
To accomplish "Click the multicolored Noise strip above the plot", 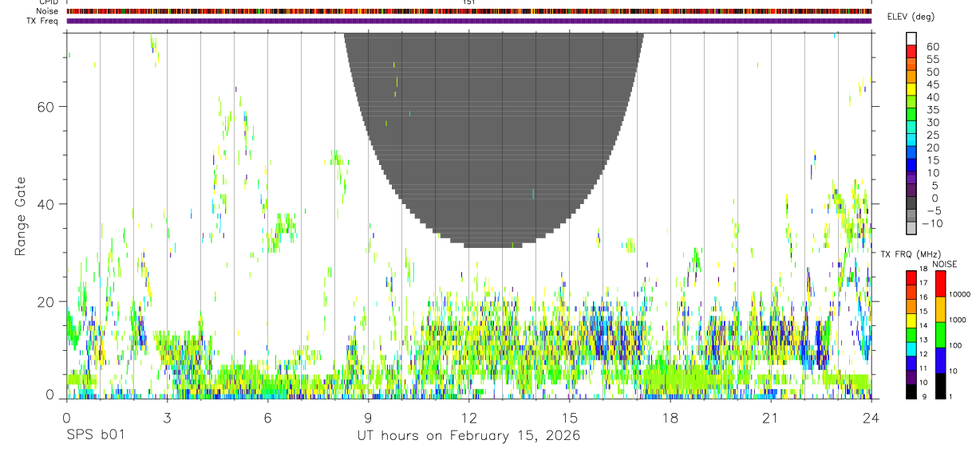I will (469, 11).
